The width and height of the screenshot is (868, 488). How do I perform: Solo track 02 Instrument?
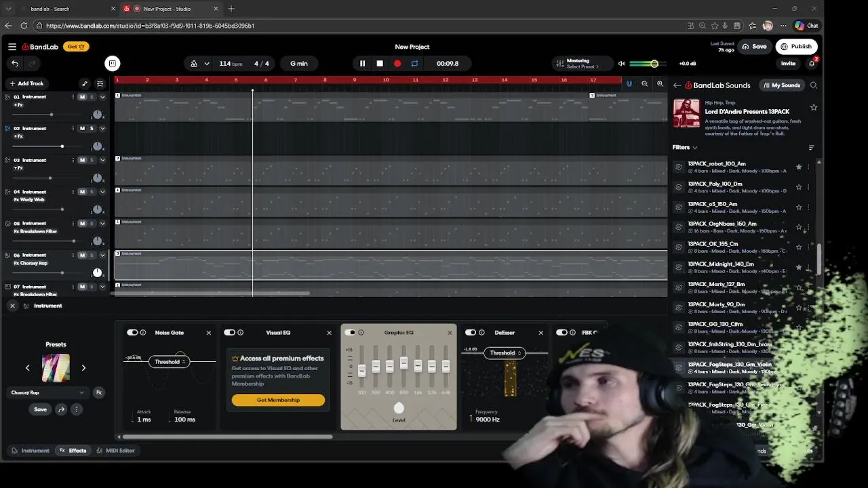click(x=92, y=129)
